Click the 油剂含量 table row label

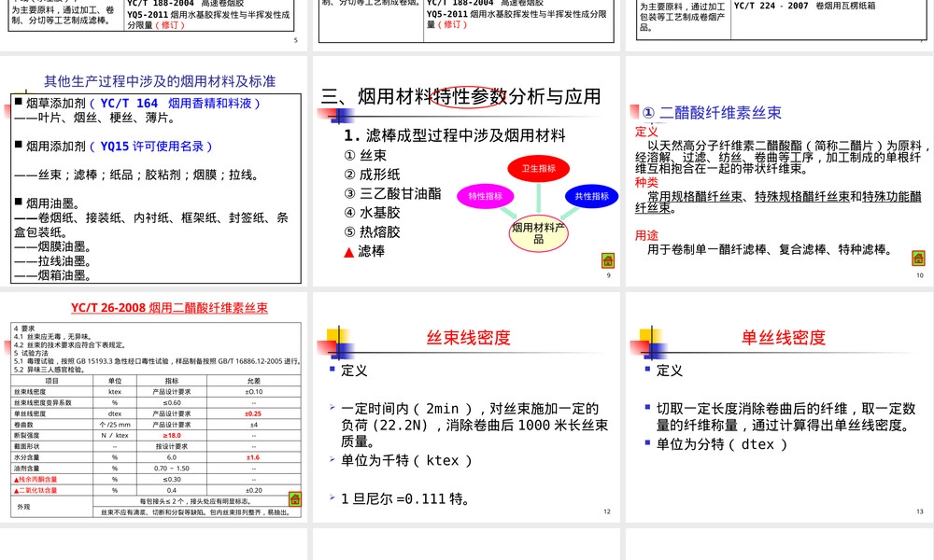[25, 469]
